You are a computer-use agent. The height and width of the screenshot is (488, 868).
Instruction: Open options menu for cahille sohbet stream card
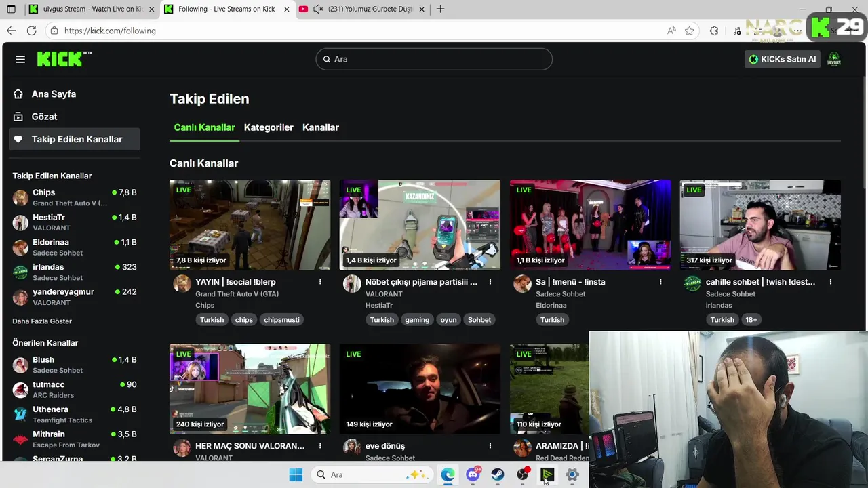point(830,282)
